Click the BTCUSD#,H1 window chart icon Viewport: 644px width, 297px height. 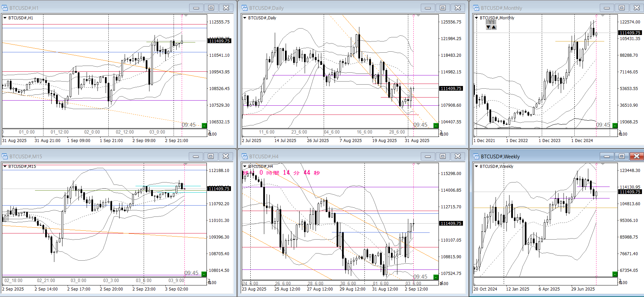(x=5, y=8)
